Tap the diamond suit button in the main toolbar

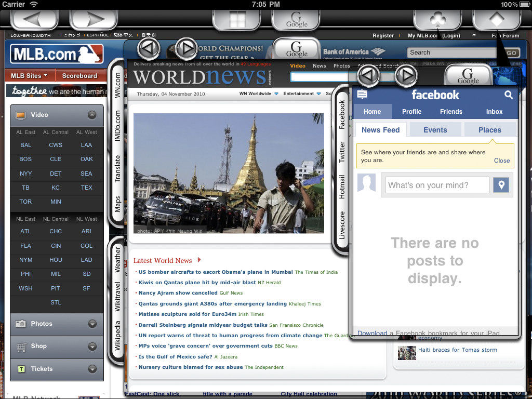pos(497,19)
